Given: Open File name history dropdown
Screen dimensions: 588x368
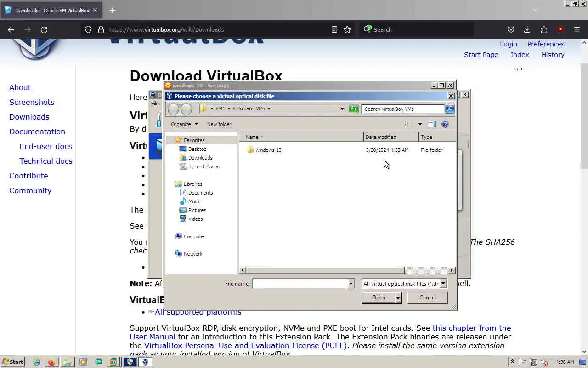Looking at the screenshot, I should (x=351, y=284).
